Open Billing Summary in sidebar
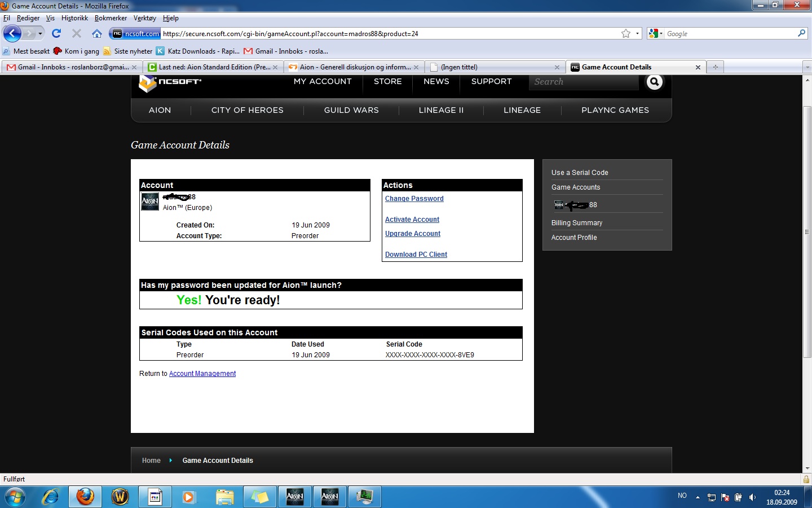 (577, 223)
